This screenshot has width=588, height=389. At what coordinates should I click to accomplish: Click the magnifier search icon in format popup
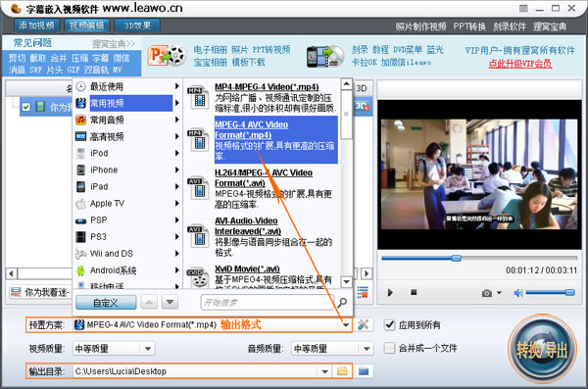click(342, 303)
